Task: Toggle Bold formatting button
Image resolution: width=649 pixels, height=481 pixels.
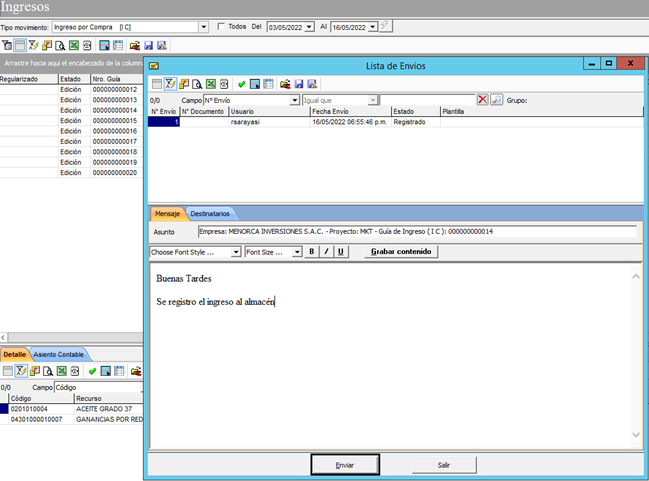Action: coord(312,251)
